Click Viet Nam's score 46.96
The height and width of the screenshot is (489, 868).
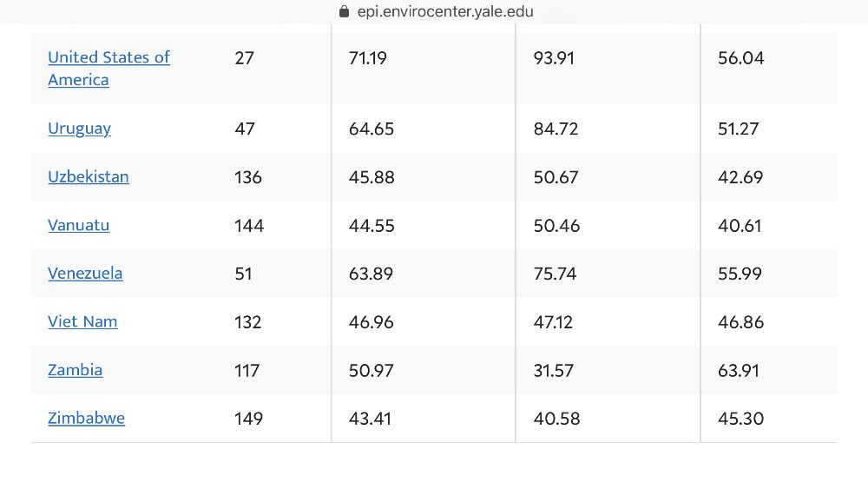(371, 322)
